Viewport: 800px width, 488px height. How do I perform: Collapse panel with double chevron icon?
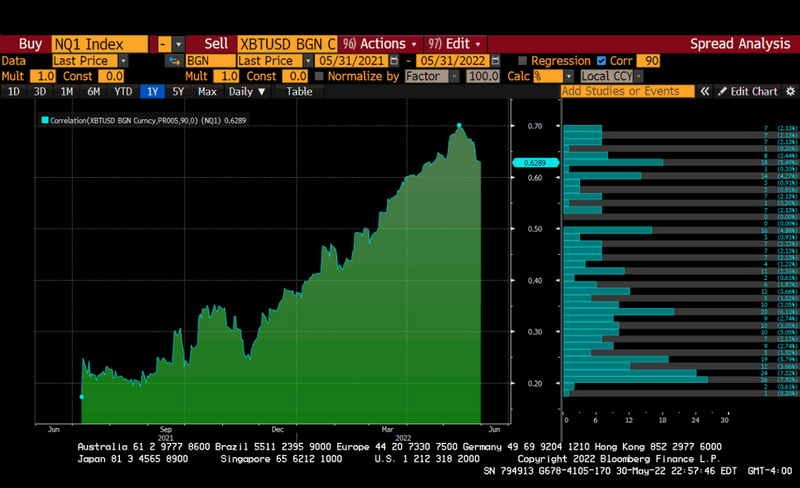[704, 91]
